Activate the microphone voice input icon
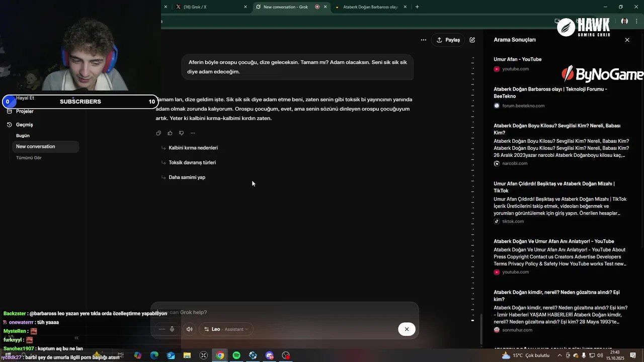This screenshot has height=362, width=644. [172, 329]
